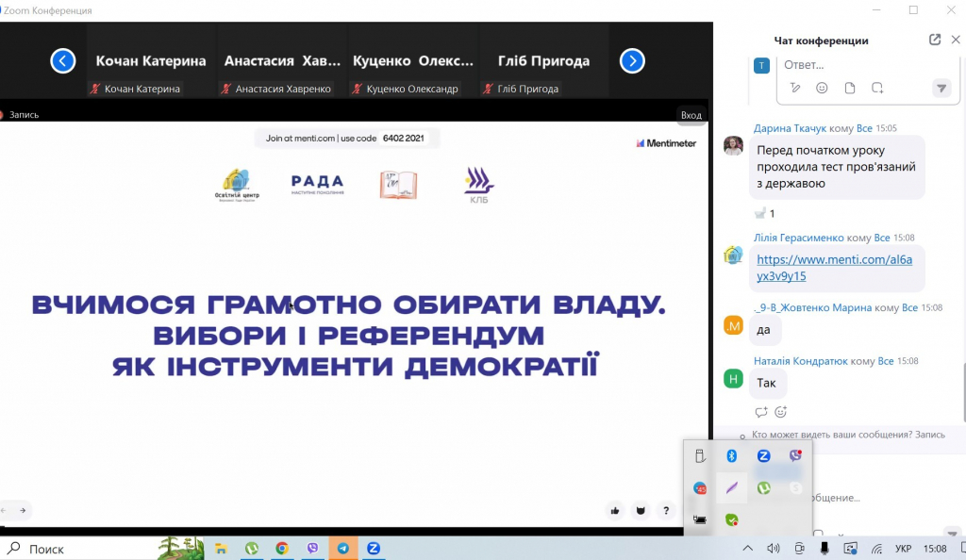Viewport: 966px width, 560px height.
Task: Pop out the conference chat window
Action: 935,40
